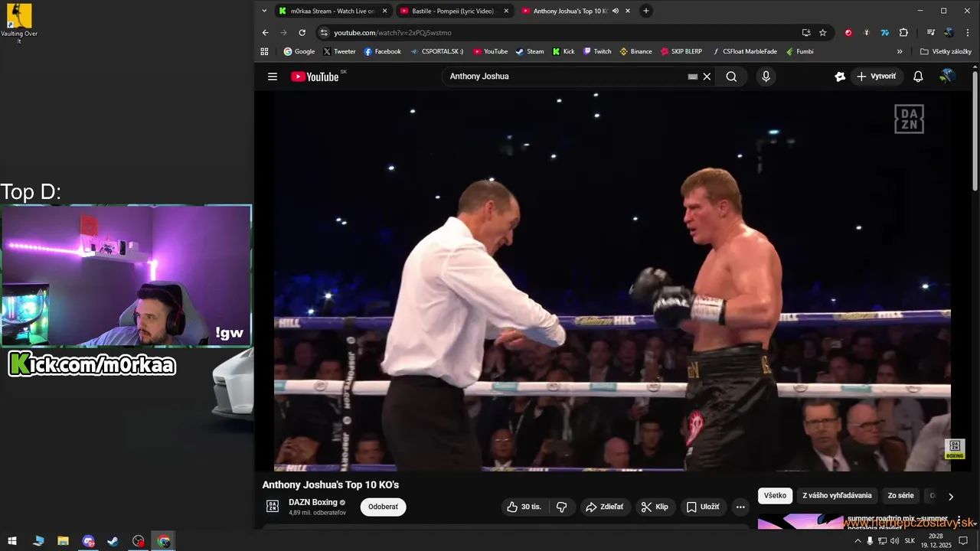Click the youtube.com address bar URL
The height and width of the screenshot is (551, 980).
click(x=393, y=33)
